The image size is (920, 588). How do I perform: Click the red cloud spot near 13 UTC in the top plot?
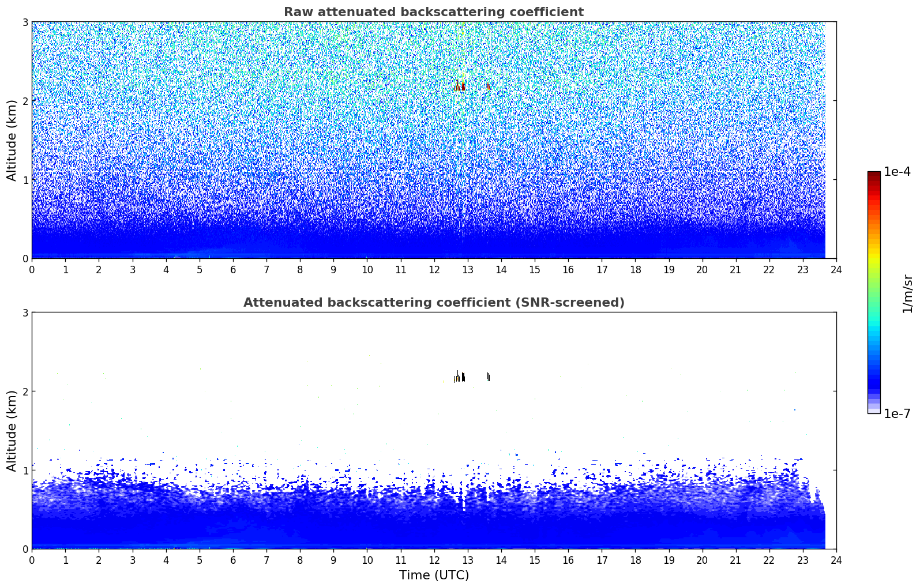coord(463,86)
